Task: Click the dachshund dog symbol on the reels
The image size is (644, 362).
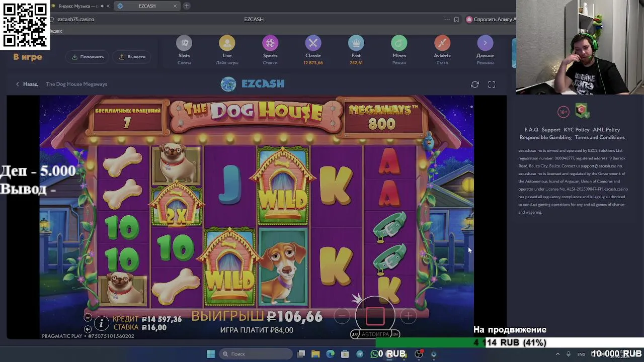Action: point(283,266)
